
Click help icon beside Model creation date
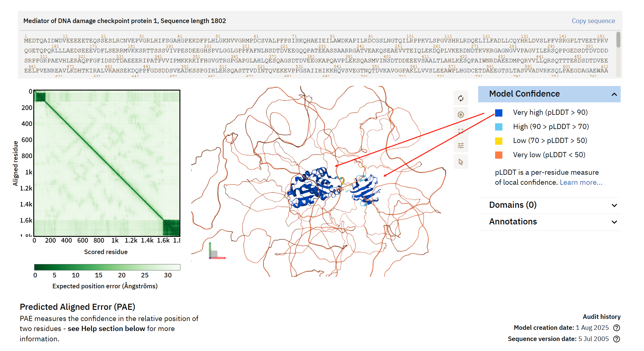pos(616,328)
